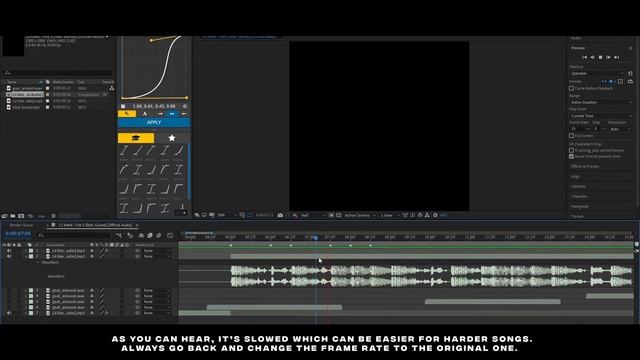The height and width of the screenshot is (360, 640).
Task: Click the settings gear beside curve values
Action: click(185, 106)
